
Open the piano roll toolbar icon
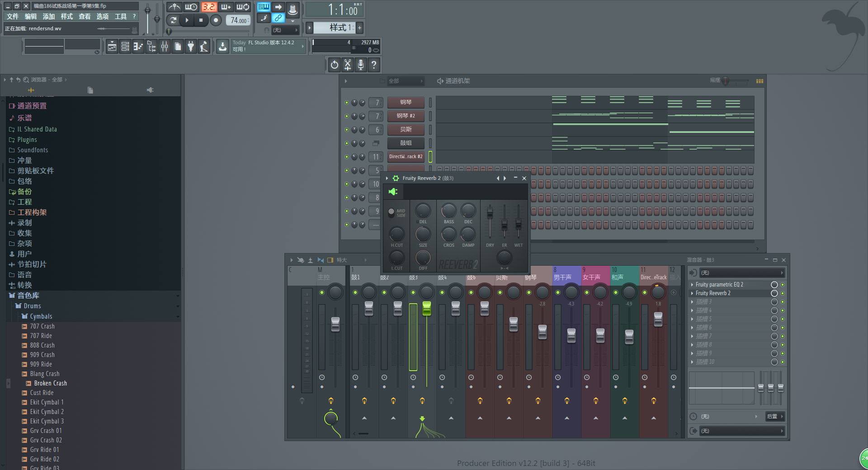tap(138, 47)
